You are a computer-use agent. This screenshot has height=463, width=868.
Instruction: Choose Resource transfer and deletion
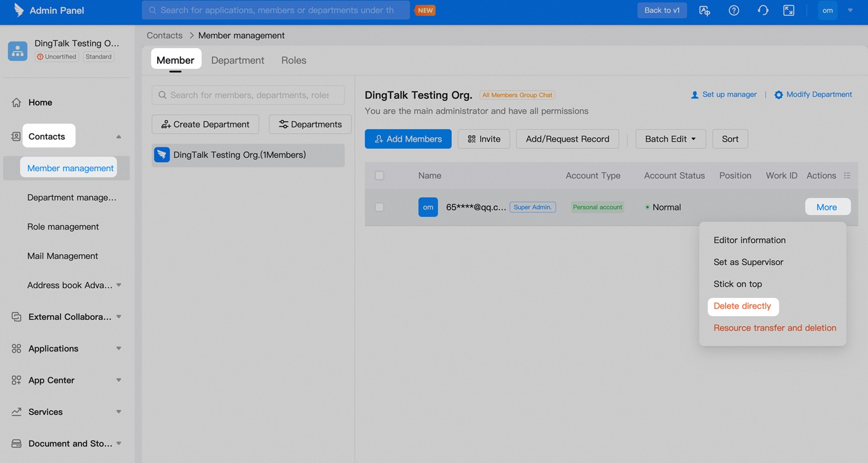(x=775, y=328)
